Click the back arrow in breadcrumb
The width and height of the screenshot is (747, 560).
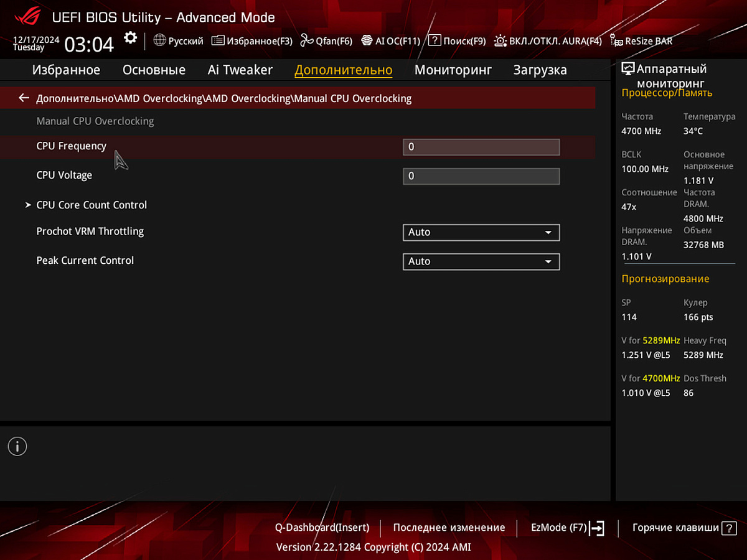coord(24,98)
